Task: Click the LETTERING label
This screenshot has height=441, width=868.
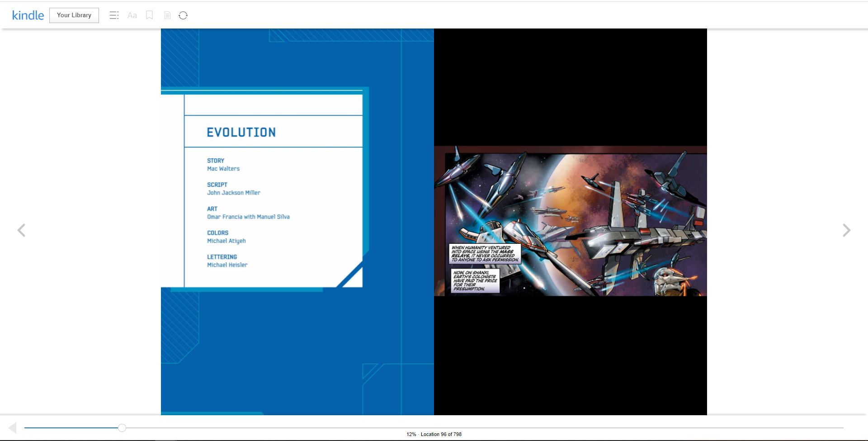Action: pos(222,257)
